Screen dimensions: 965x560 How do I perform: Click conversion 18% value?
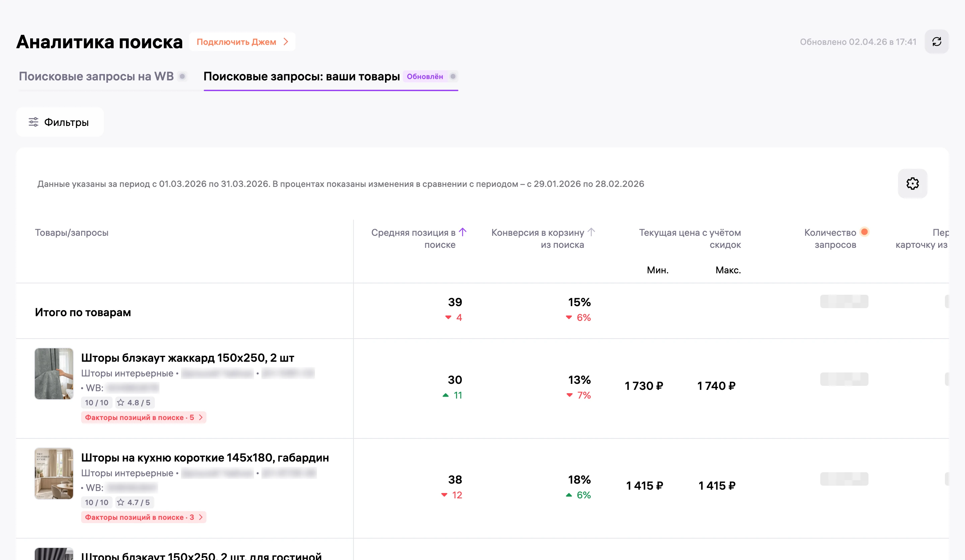[x=579, y=480]
